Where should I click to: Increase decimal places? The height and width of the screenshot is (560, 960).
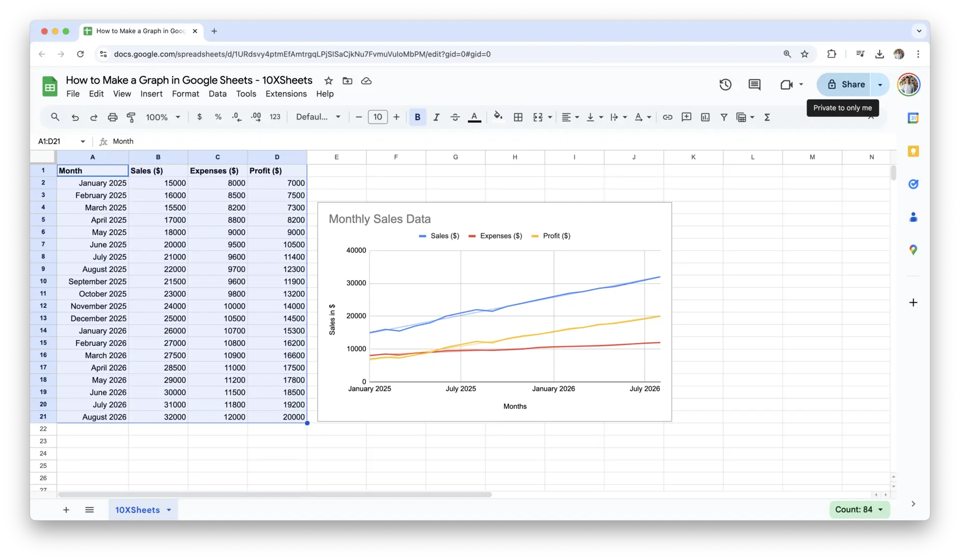point(256,117)
